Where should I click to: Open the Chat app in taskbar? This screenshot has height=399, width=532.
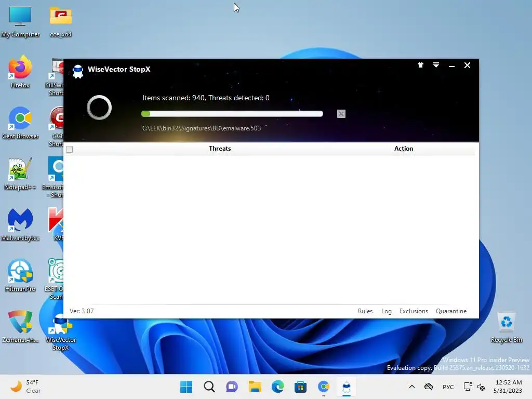232,387
